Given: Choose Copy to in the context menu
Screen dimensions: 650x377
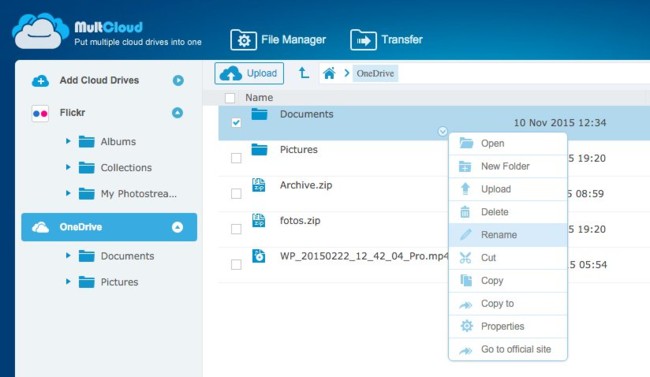Looking at the screenshot, I should pyautogui.click(x=508, y=303).
